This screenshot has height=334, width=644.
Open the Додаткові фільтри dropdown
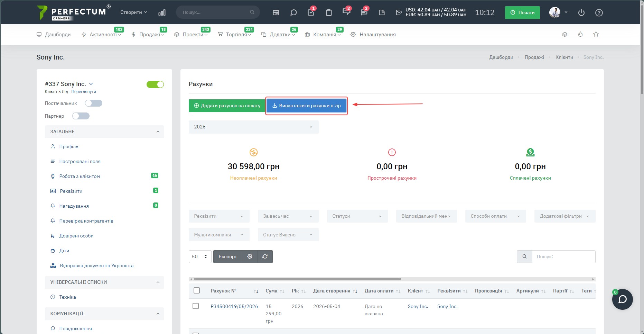click(x=565, y=216)
